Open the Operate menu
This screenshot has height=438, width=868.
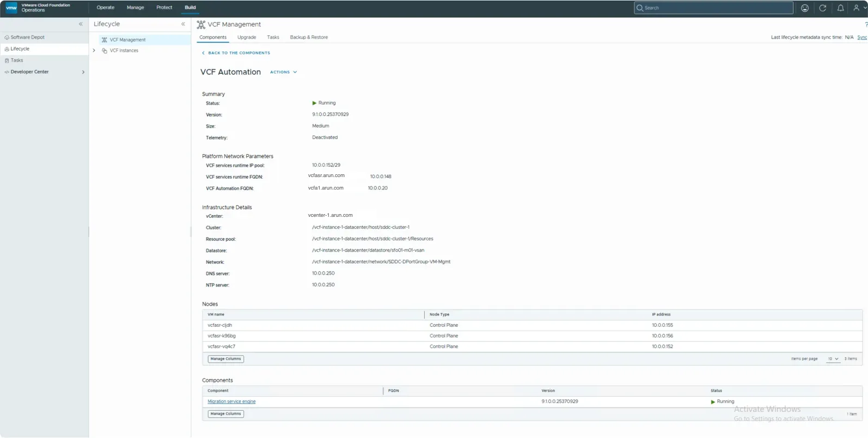coord(106,8)
